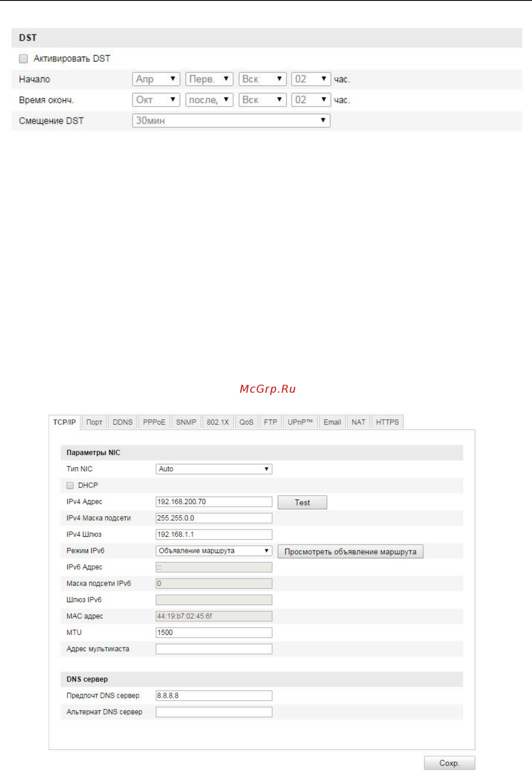
Task: Click the MTU input field
Action: [214, 633]
